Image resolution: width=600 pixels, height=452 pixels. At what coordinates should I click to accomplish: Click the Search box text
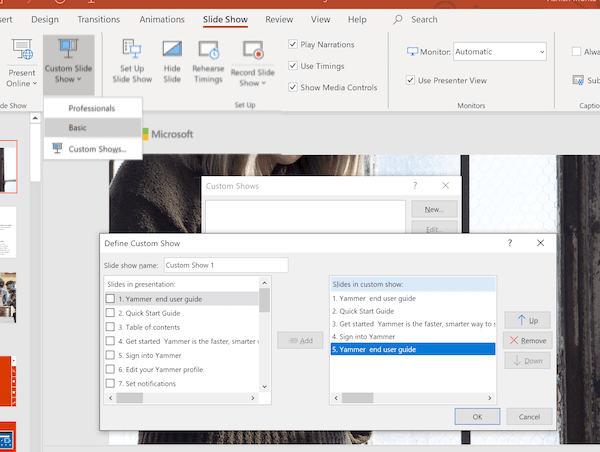click(424, 19)
